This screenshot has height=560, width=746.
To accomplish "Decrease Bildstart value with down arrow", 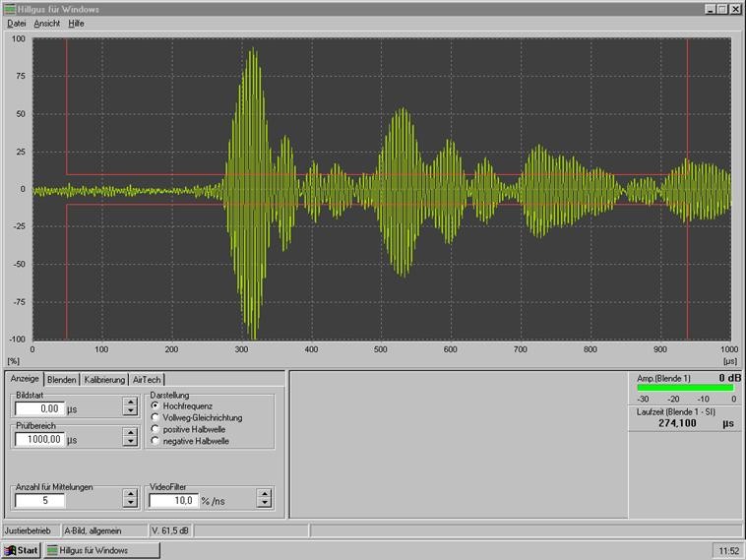I will click(130, 412).
